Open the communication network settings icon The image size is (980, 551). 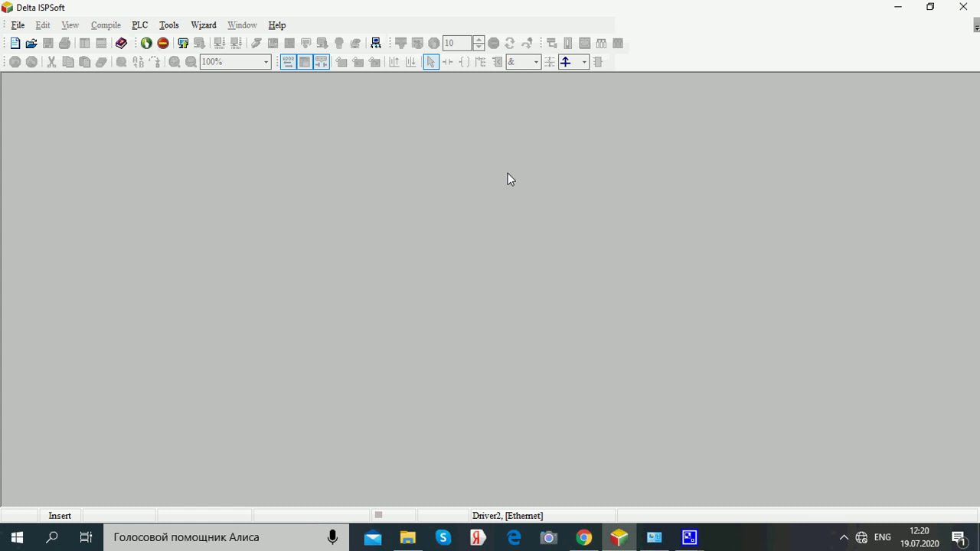[x=376, y=44]
